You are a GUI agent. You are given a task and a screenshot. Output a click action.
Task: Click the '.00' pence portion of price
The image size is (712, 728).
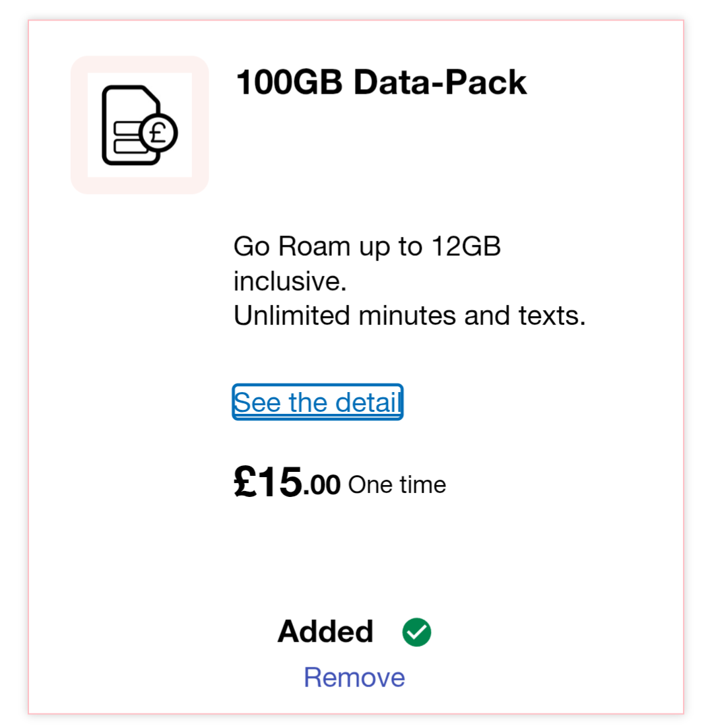coord(321,486)
